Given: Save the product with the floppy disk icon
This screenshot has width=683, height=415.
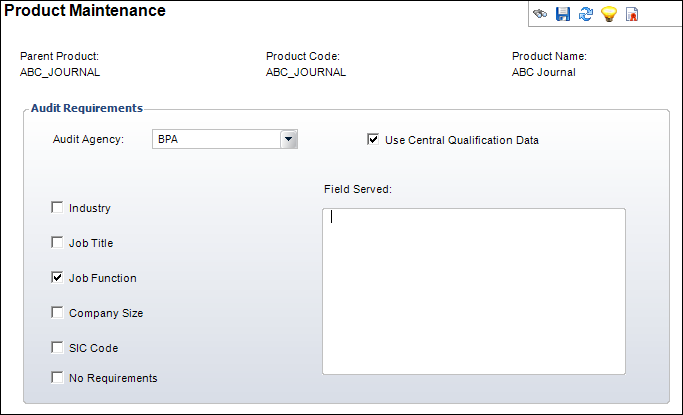Looking at the screenshot, I should [x=563, y=14].
